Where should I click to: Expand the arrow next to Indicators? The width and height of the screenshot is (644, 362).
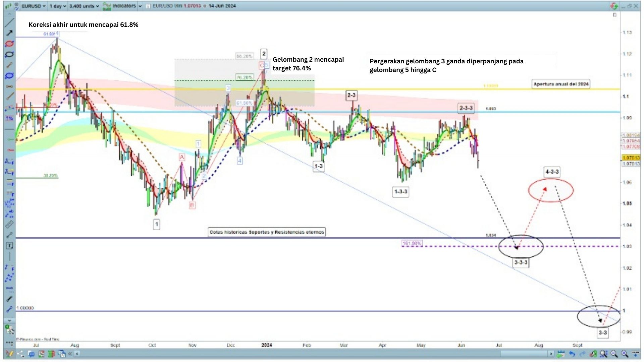[140, 6]
